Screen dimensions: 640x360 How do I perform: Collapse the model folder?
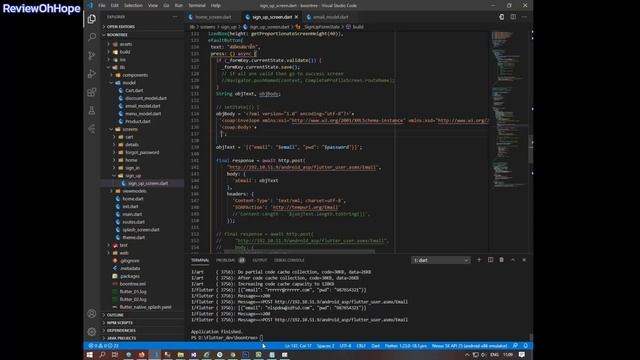click(129, 83)
